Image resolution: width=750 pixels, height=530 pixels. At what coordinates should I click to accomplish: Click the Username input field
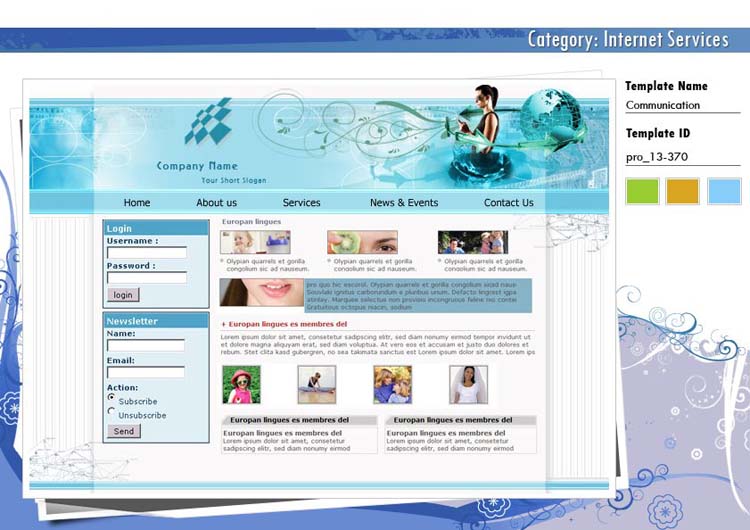pyautogui.click(x=147, y=253)
